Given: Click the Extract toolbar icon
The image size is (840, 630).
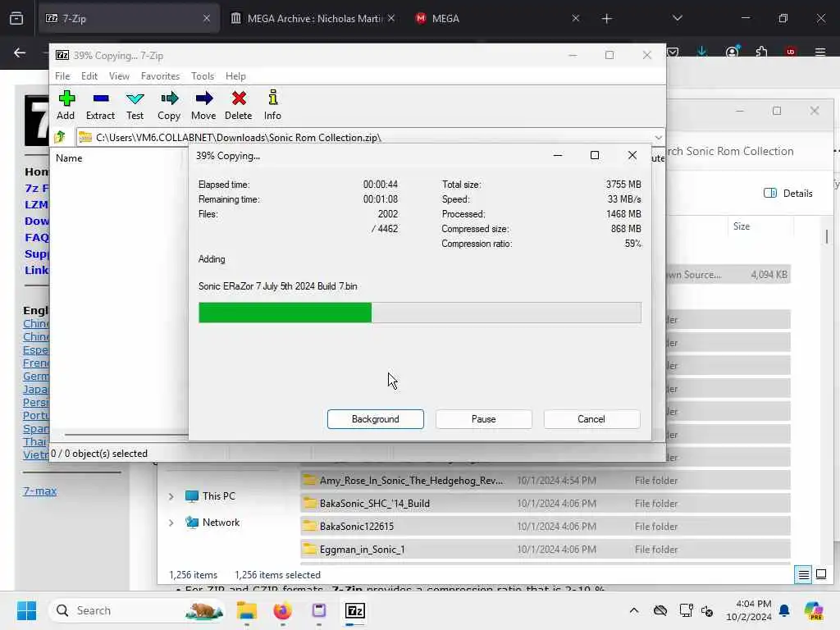Looking at the screenshot, I should pos(100,105).
